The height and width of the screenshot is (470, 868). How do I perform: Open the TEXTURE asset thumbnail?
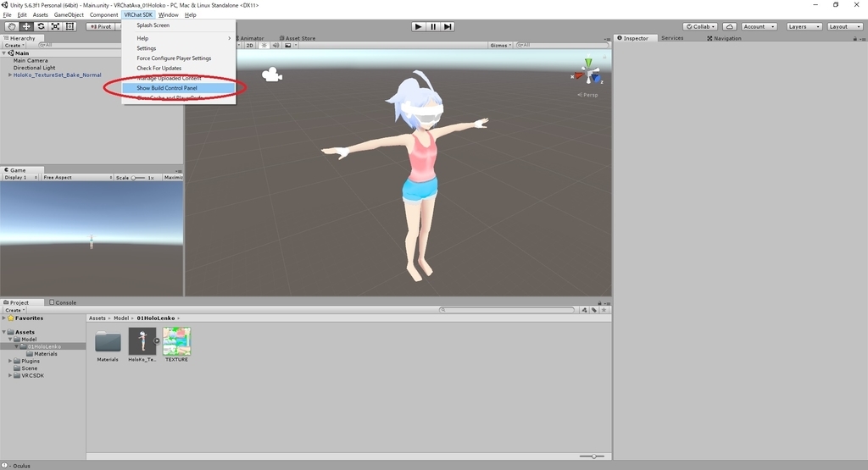click(x=176, y=341)
